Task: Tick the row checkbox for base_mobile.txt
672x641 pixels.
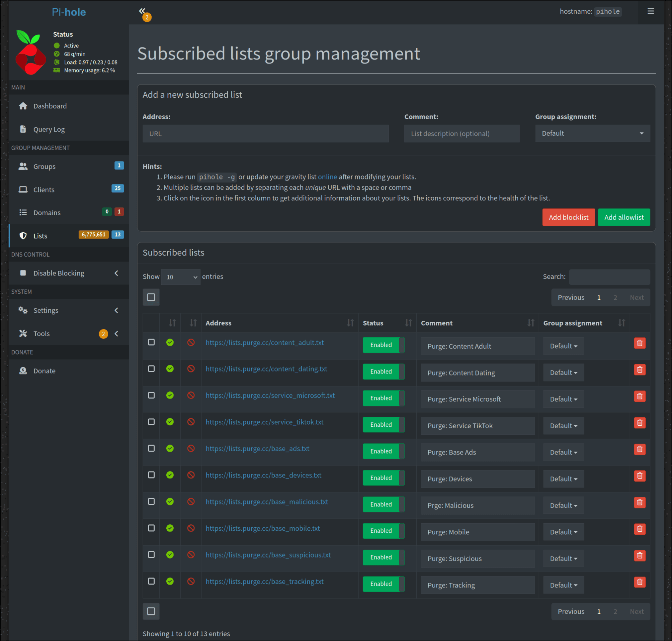Action: (x=151, y=528)
